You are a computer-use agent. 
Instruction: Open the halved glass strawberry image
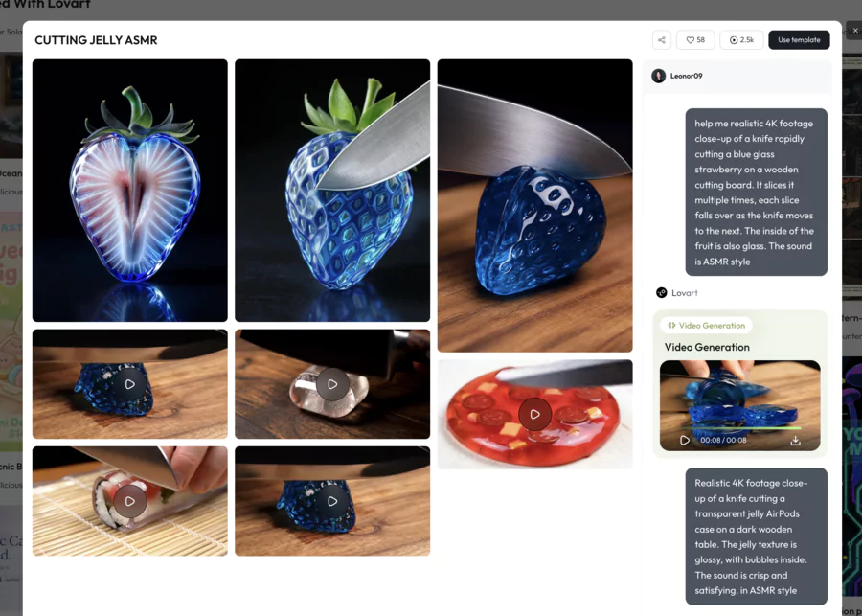pyautogui.click(x=129, y=191)
